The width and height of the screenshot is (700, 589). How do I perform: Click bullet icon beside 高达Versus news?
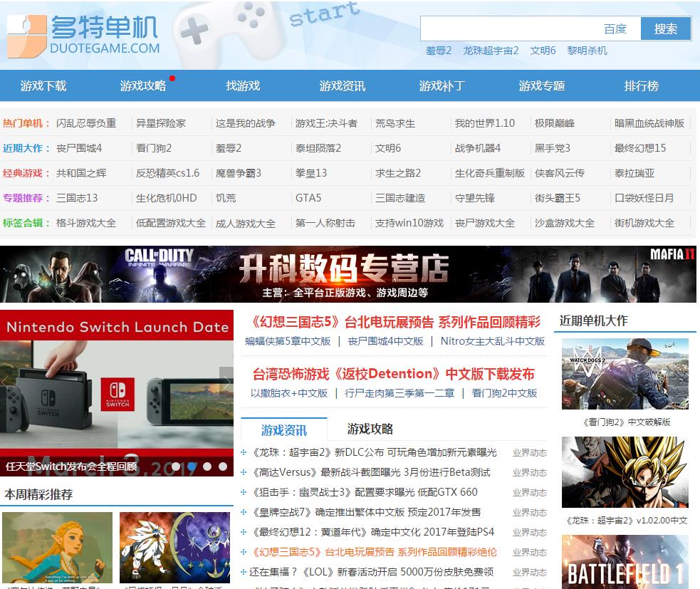point(244,472)
